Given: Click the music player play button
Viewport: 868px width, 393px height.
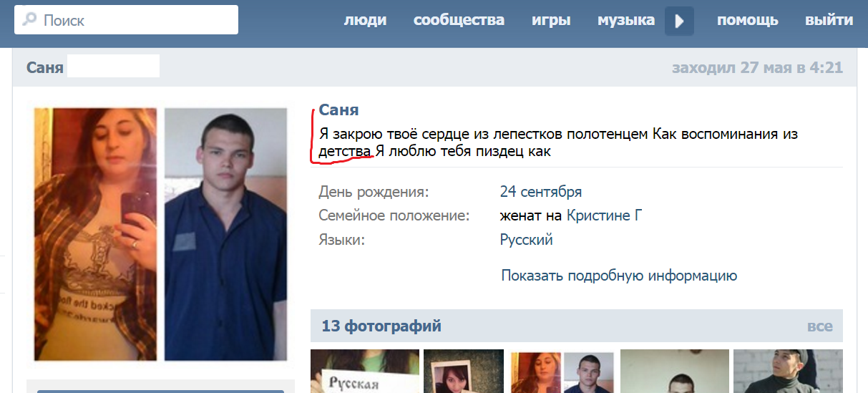Looking at the screenshot, I should pyautogui.click(x=679, y=21).
